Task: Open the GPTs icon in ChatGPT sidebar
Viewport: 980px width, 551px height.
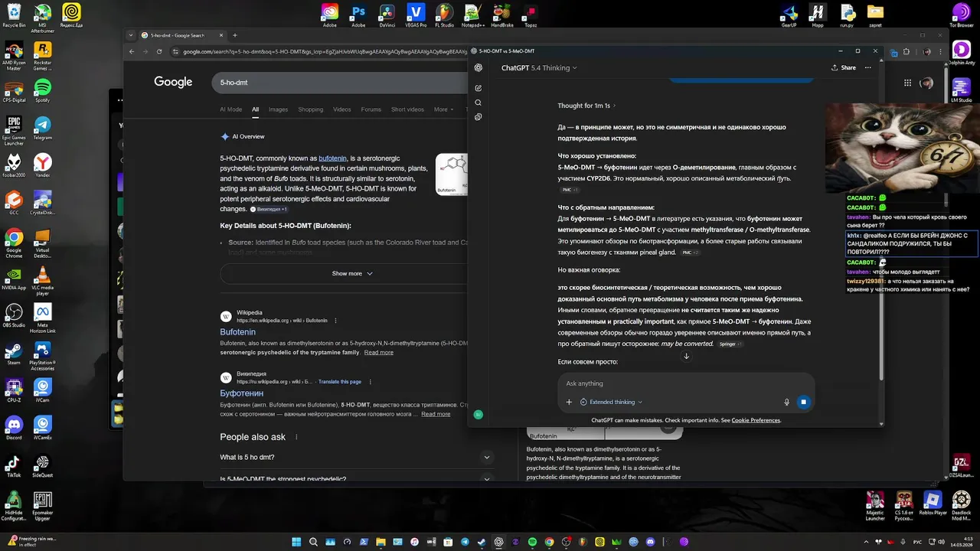Action: point(479,117)
